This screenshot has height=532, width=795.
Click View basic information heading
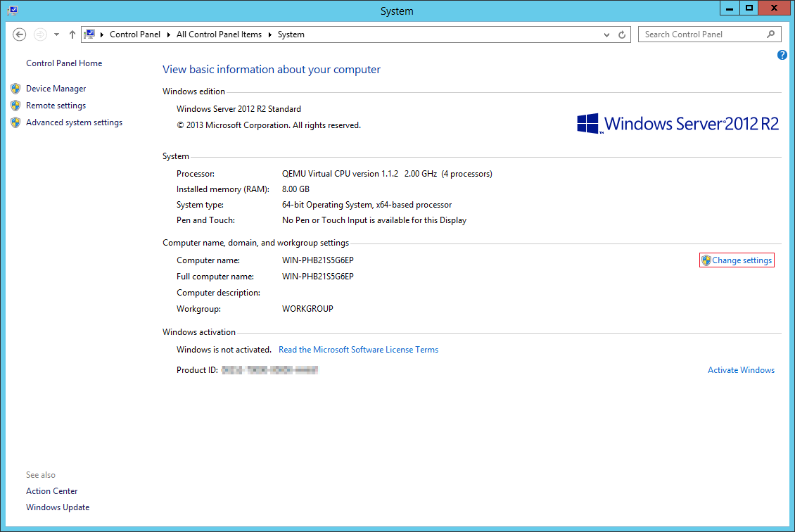pyautogui.click(x=272, y=70)
